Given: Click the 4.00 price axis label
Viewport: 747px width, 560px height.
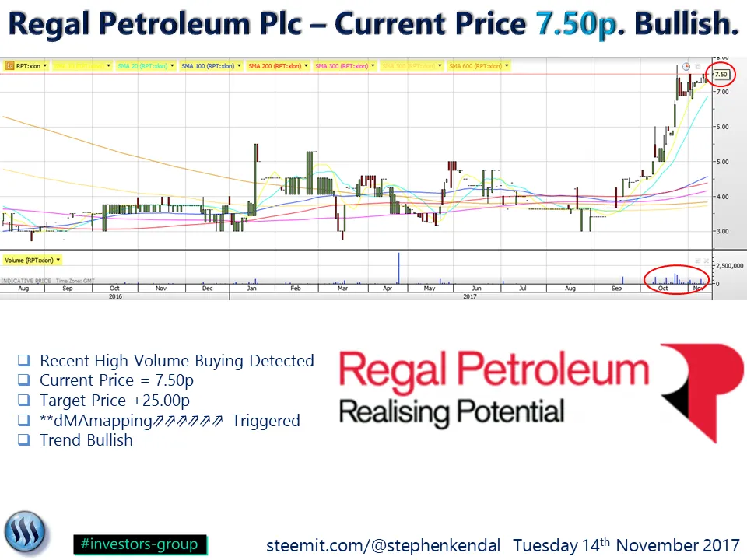Looking at the screenshot, I should [x=723, y=197].
